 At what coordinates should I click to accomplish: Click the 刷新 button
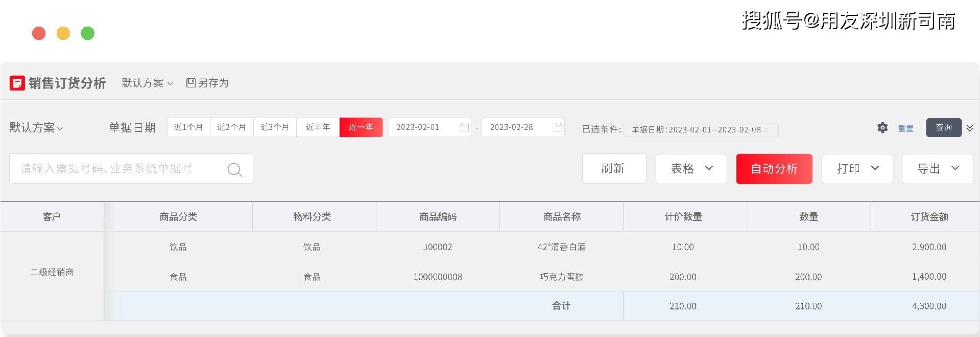coord(614,169)
